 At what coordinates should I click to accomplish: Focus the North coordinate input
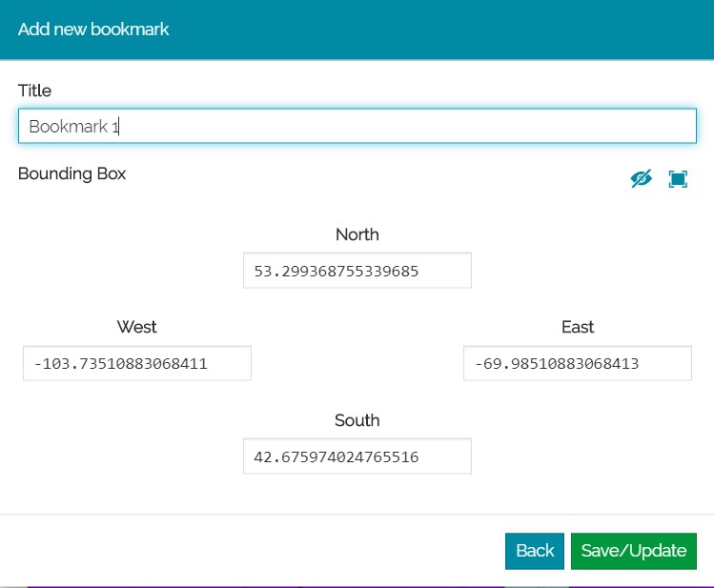[357, 271]
